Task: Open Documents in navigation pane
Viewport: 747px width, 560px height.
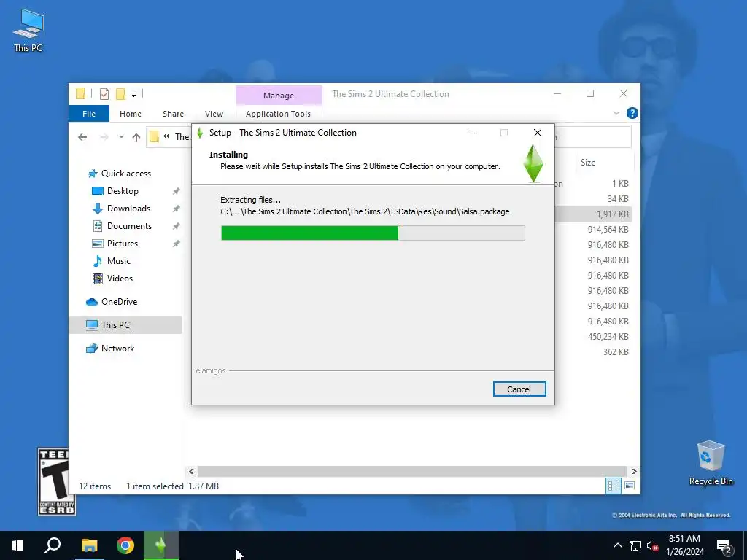Action: click(x=130, y=226)
